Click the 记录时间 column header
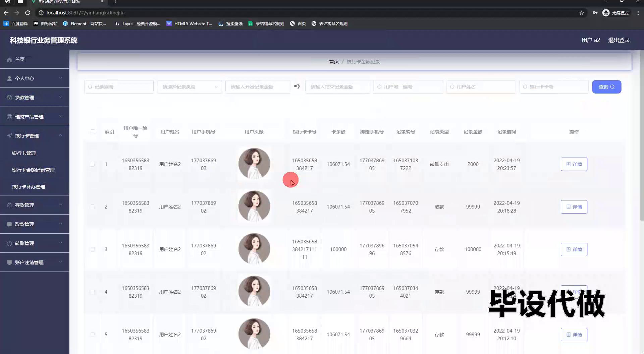 (506, 132)
